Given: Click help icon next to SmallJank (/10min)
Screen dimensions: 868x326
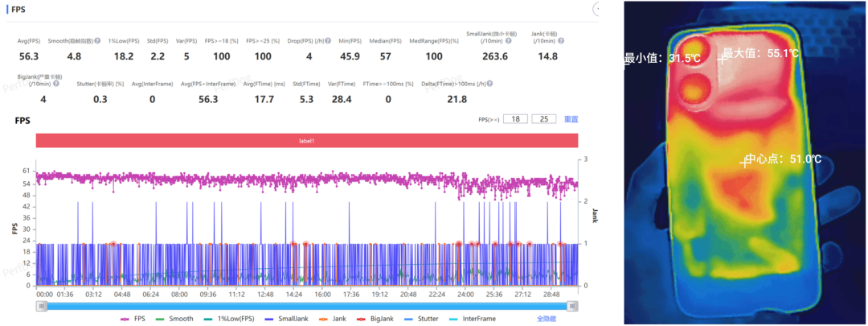Looking at the screenshot, I should coord(509,40).
